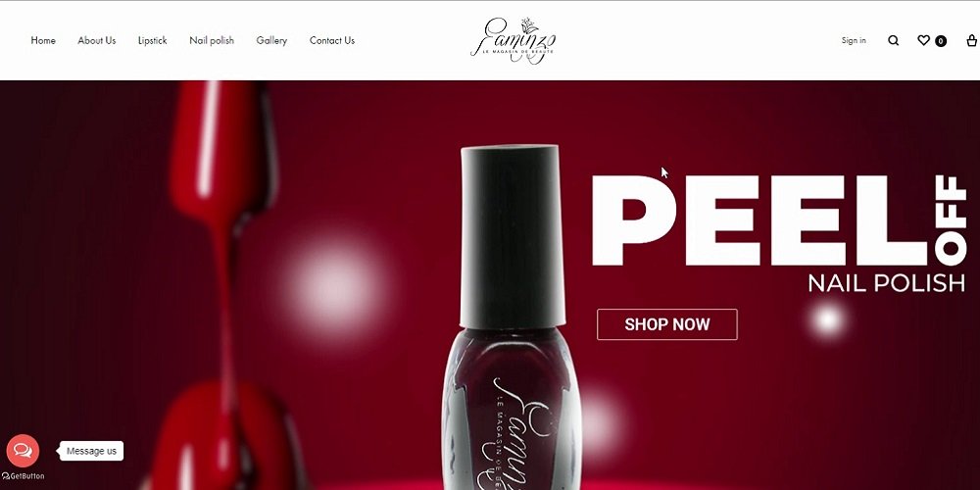Click the Sign in link
Image resolution: width=980 pixels, height=490 pixels.
point(854,40)
